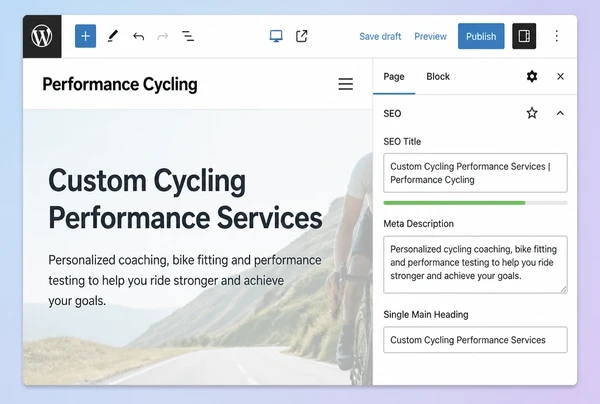Toggle the settings sidebar panel
Viewport: 600px width, 404px height.
click(x=524, y=36)
